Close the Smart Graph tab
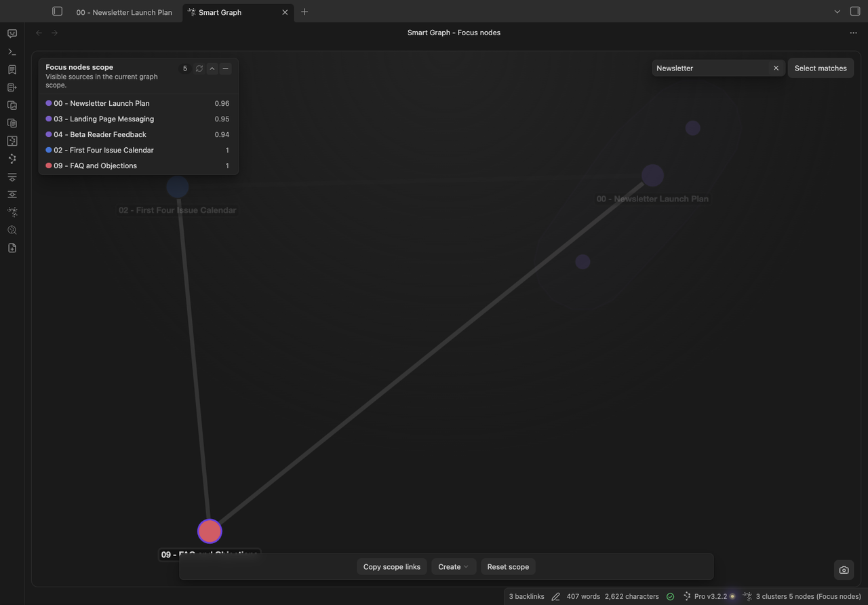The image size is (868, 605). pos(285,12)
